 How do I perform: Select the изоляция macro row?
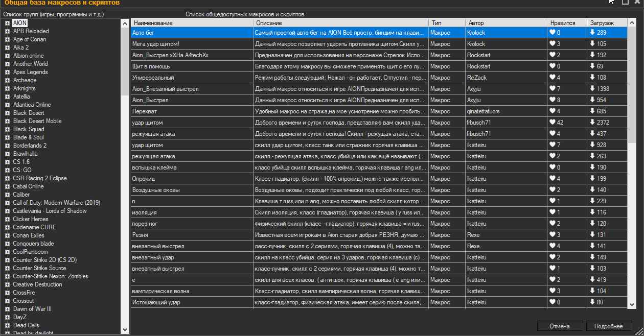pyautogui.click(x=379, y=212)
